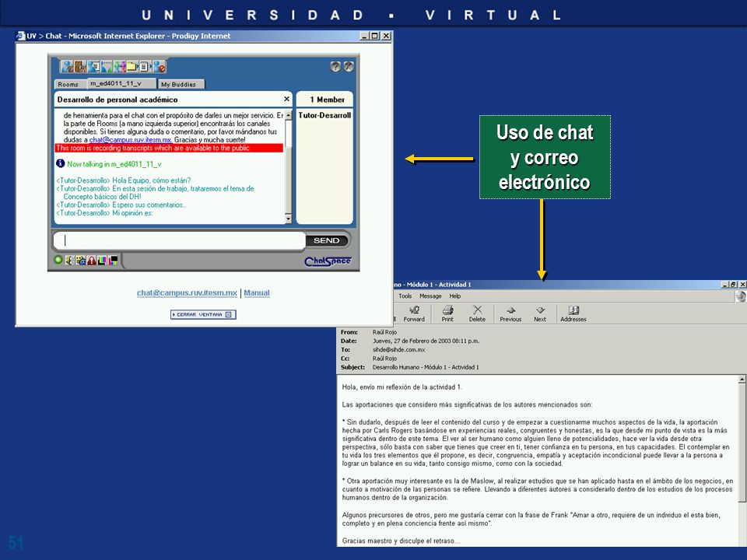Click the ChatSpace logo
The height and width of the screenshot is (560, 747).
(328, 261)
